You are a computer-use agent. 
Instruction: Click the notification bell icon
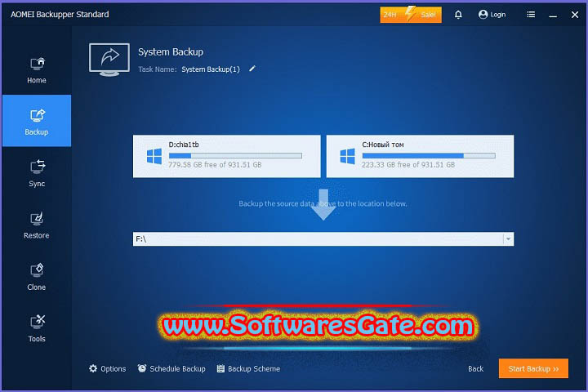coord(458,15)
